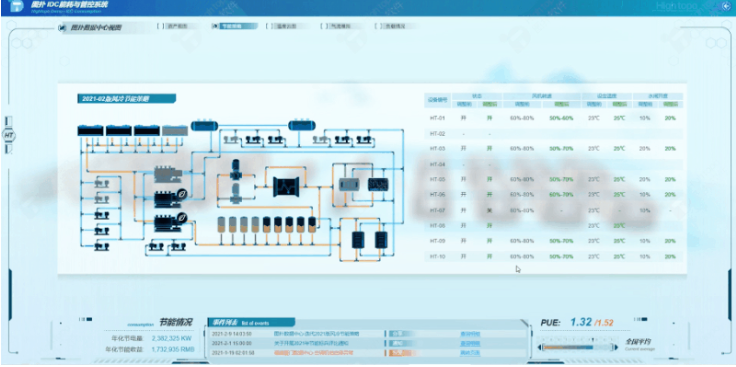
Task: Select the right blue expansion tank
Action: [301, 125]
